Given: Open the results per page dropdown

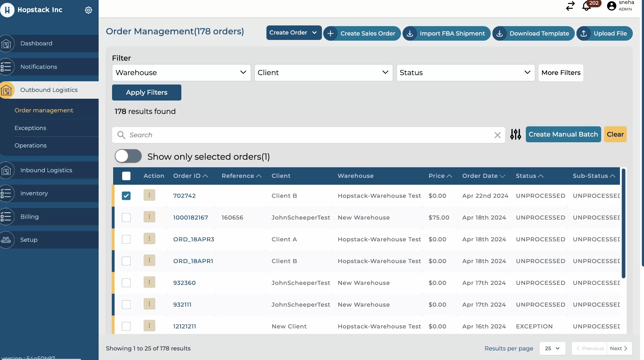Looking at the screenshot, I should 552,348.
